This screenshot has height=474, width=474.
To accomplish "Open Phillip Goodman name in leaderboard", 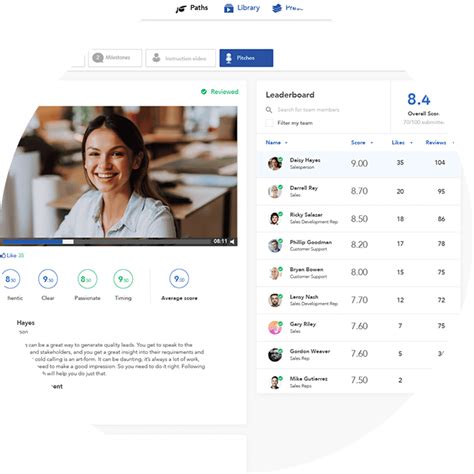I will click(x=311, y=242).
